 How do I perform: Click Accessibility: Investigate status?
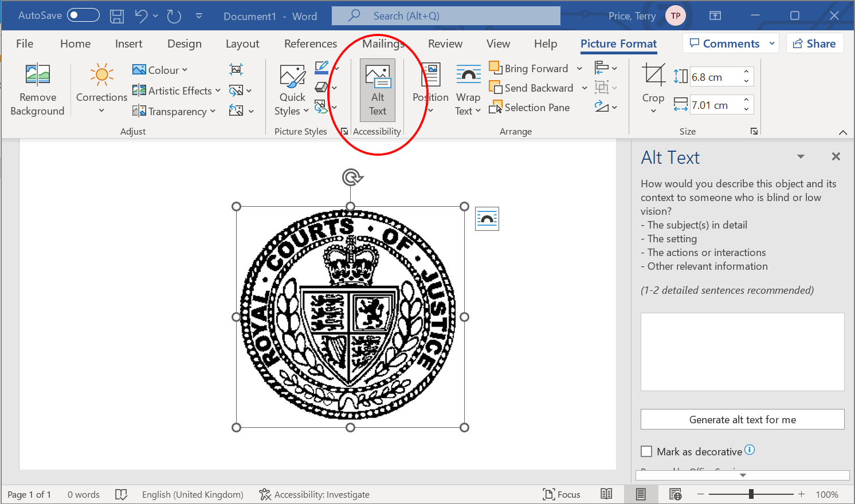314,494
